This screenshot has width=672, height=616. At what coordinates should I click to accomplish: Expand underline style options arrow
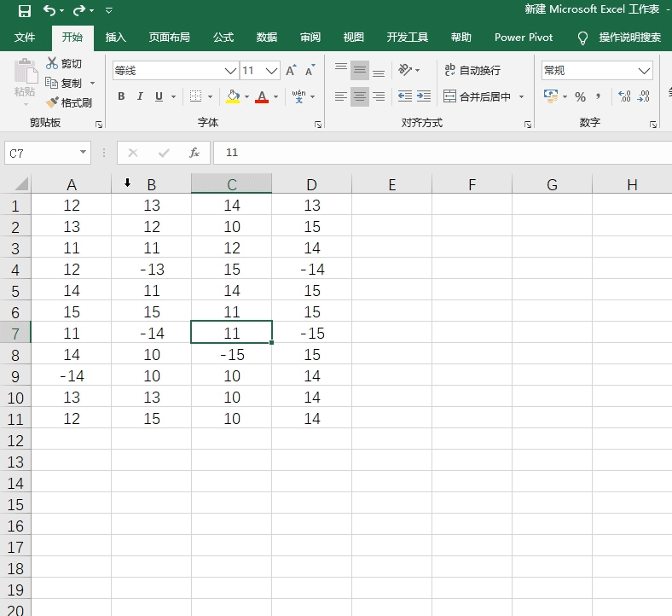pos(174,97)
